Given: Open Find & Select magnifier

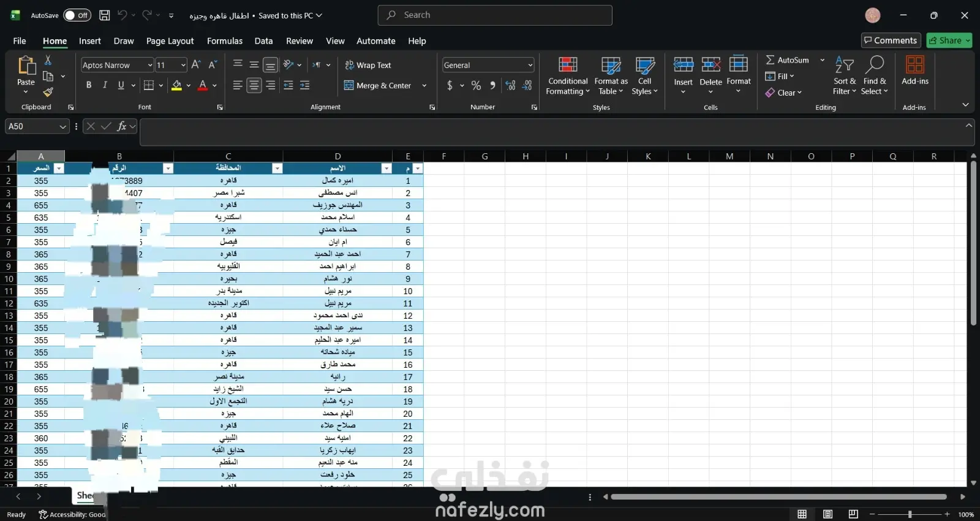Looking at the screenshot, I should [874, 76].
